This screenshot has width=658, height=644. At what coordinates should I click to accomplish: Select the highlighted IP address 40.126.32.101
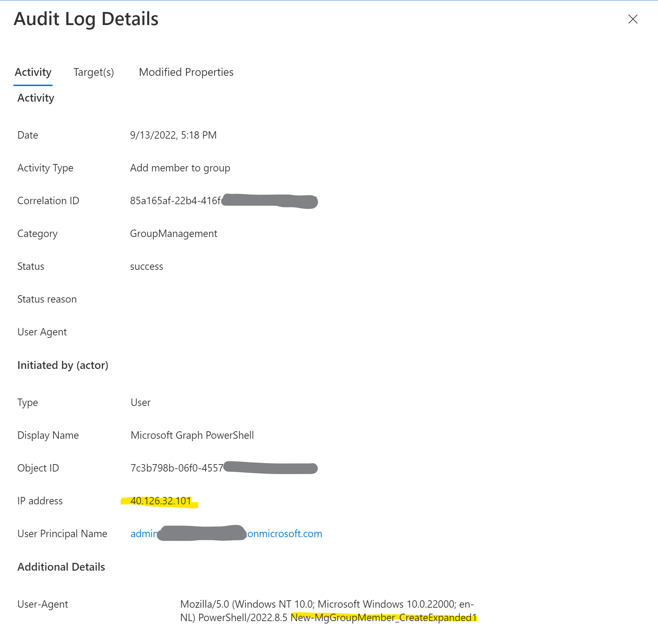(x=161, y=500)
